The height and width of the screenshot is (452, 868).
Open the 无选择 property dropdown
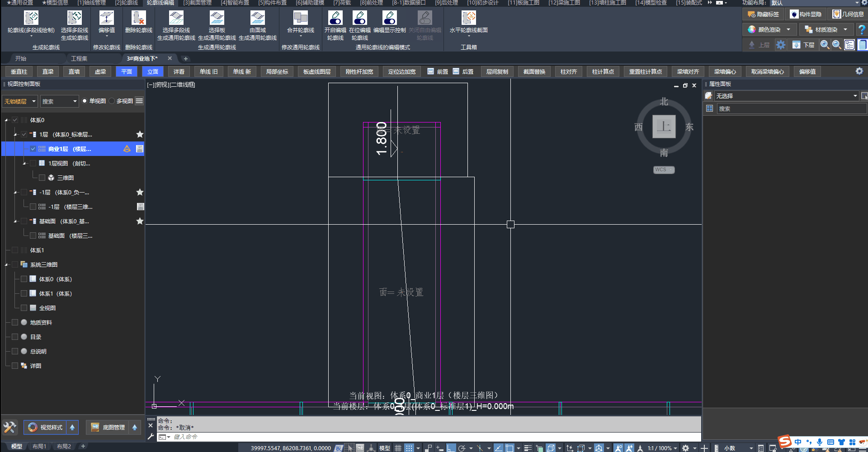(x=855, y=96)
